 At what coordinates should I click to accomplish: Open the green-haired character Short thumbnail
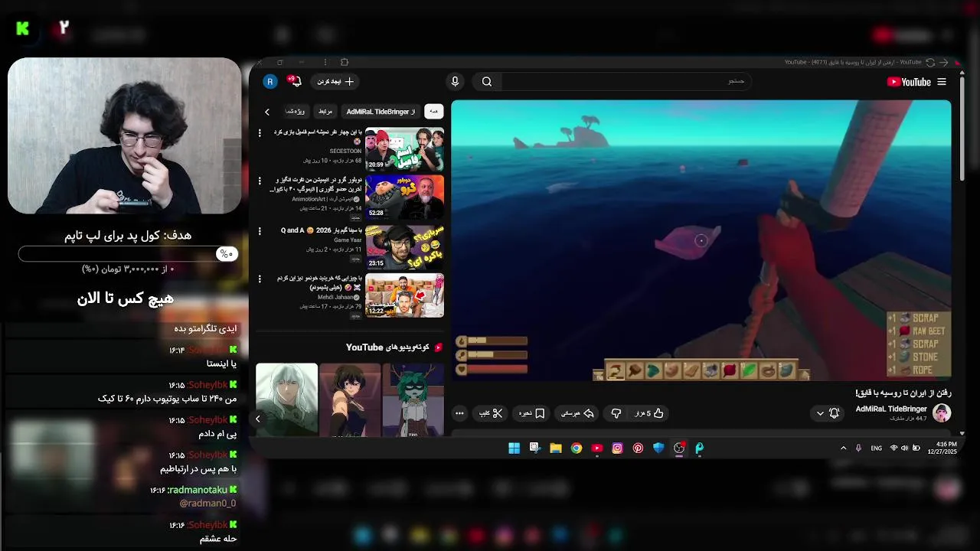(413, 399)
